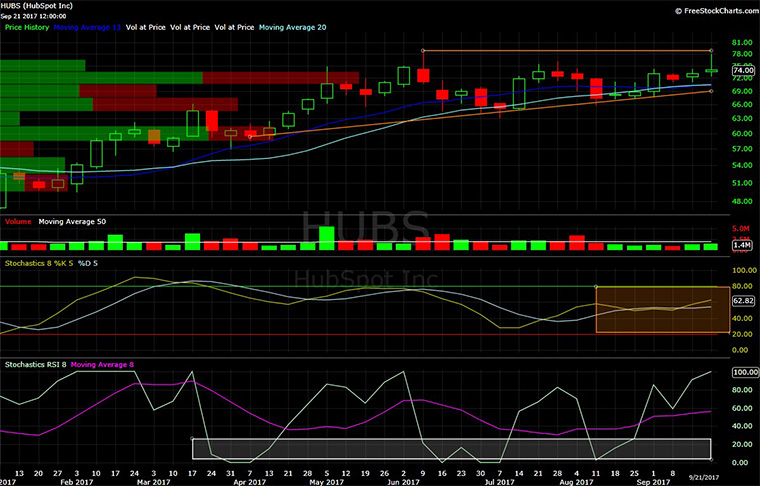Screen dimensions: 760x486
Task: Select the Price History legend label
Action: click(27, 27)
